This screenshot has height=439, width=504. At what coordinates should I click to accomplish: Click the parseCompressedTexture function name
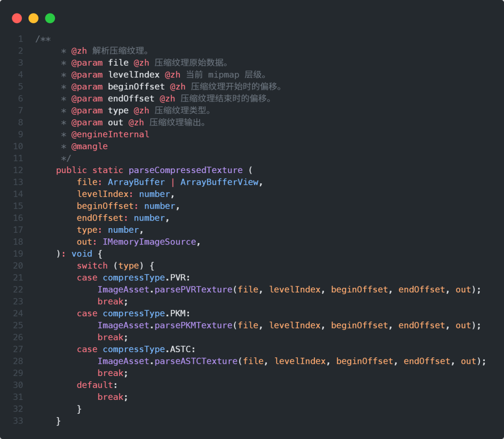[x=185, y=170]
